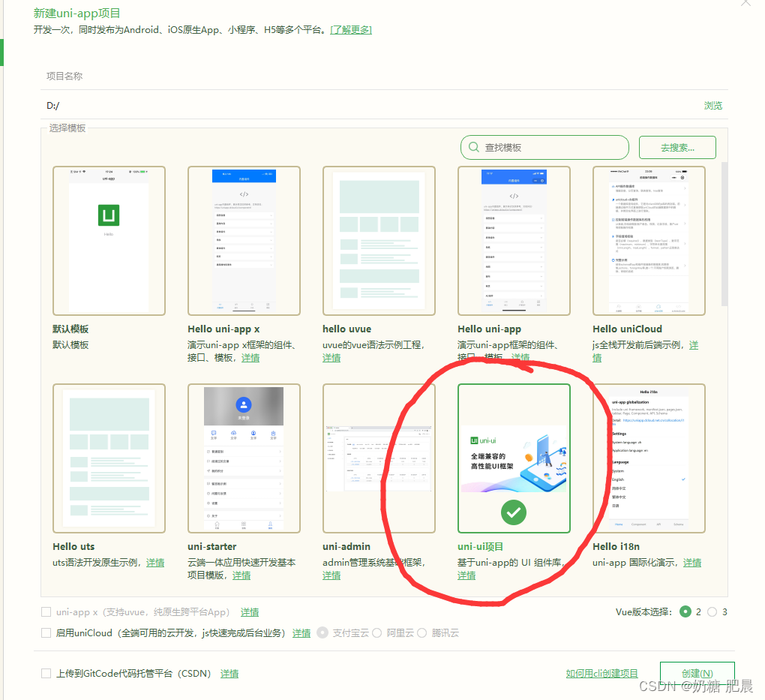Open 如何用cli创建项目 link

601,673
